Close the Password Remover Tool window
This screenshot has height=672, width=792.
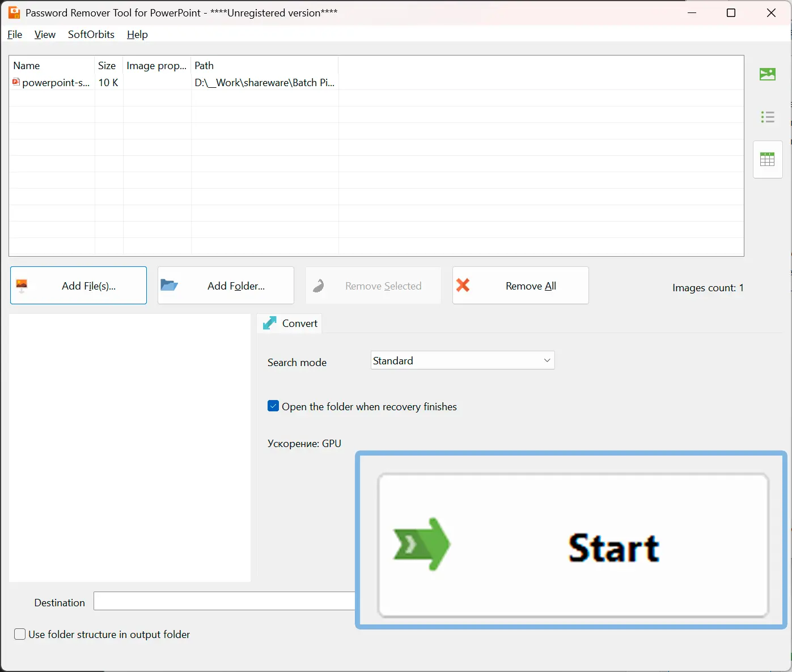771,13
